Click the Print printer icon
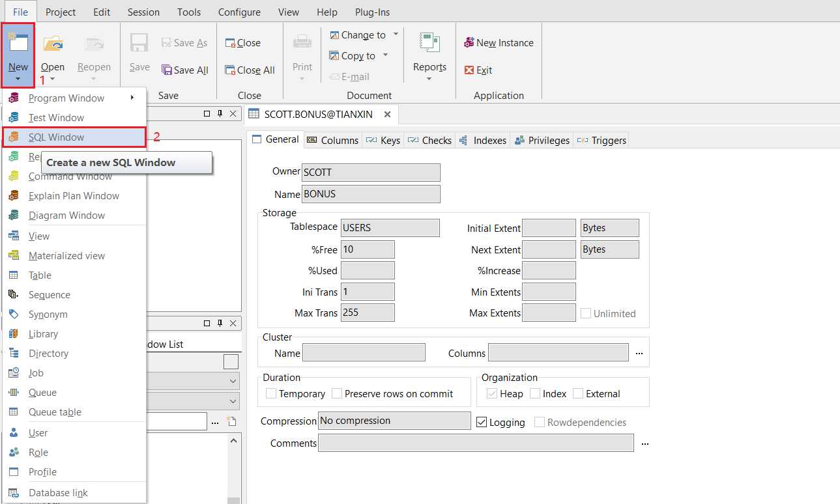 pyautogui.click(x=302, y=43)
